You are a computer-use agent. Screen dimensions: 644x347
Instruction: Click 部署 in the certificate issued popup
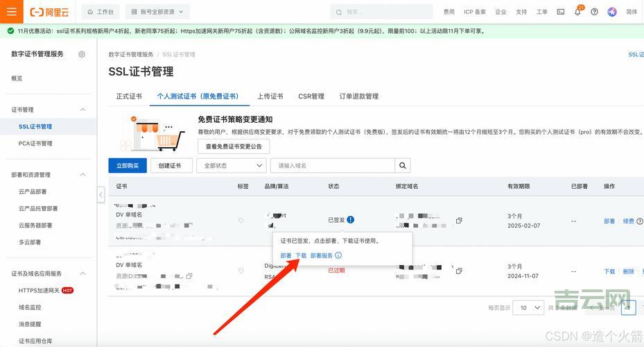pos(286,255)
